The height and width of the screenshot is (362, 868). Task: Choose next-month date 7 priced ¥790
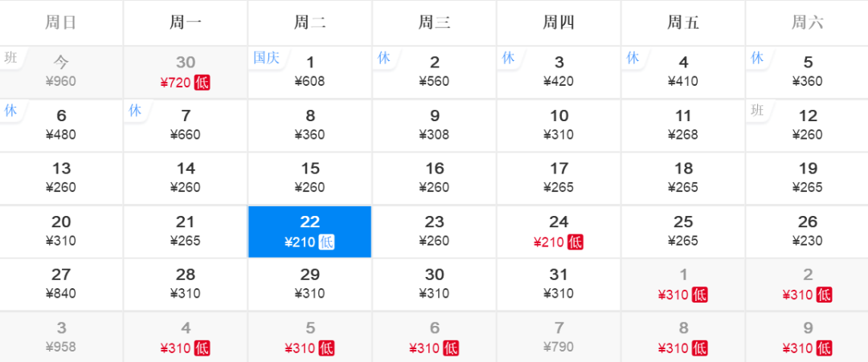click(559, 337)
